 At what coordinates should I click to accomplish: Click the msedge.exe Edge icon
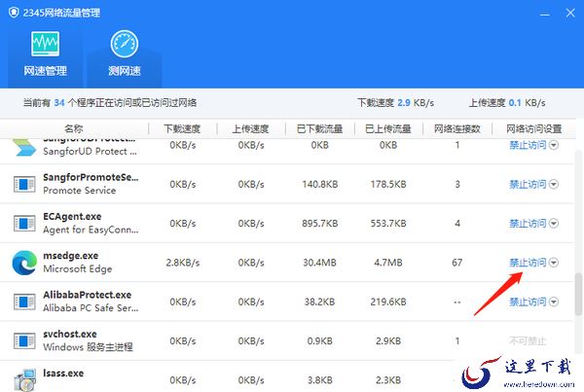(x=24, y=263)
